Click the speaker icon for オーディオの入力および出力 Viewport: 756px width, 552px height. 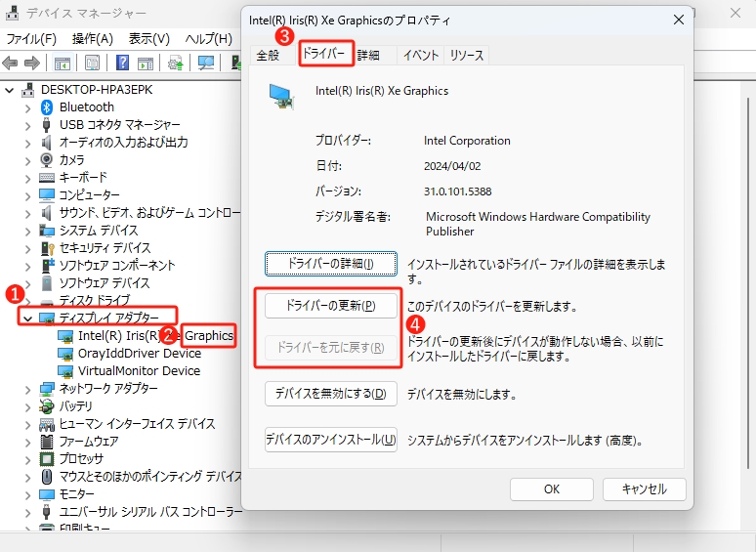(x=46, y=143)
